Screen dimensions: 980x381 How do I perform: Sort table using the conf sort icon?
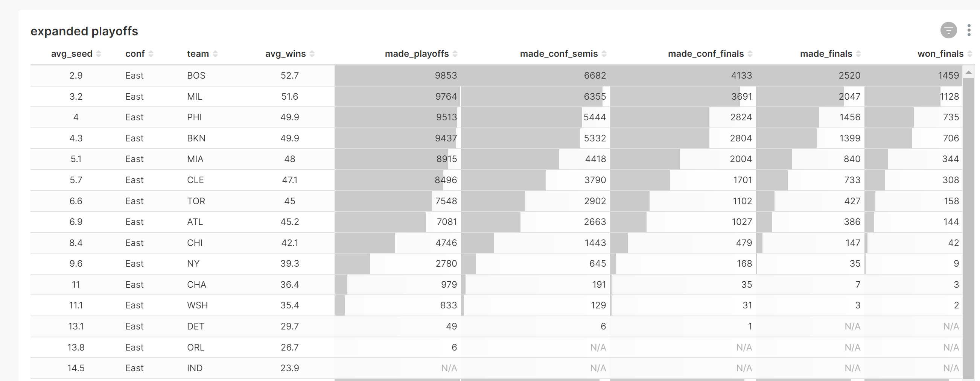click(x=151, y=54)
